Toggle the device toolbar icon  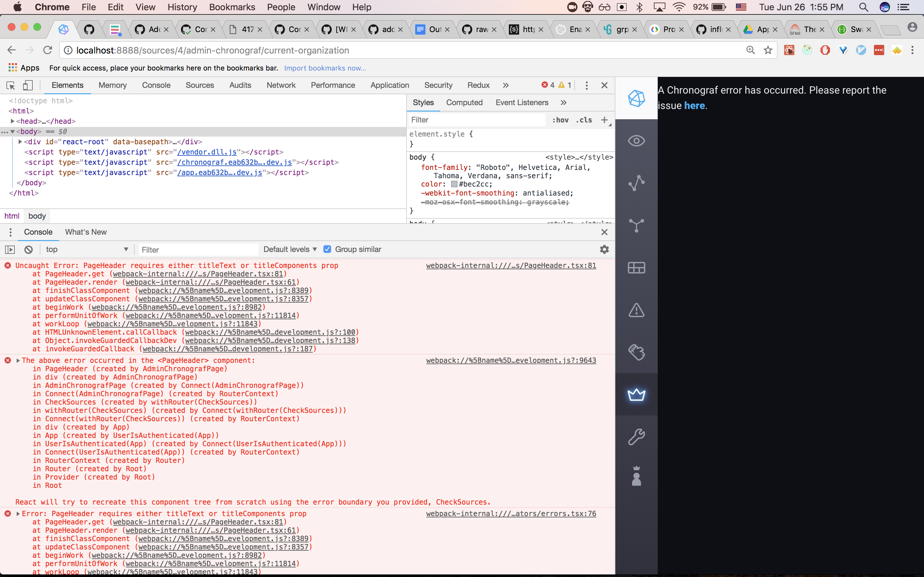[27, 85]
